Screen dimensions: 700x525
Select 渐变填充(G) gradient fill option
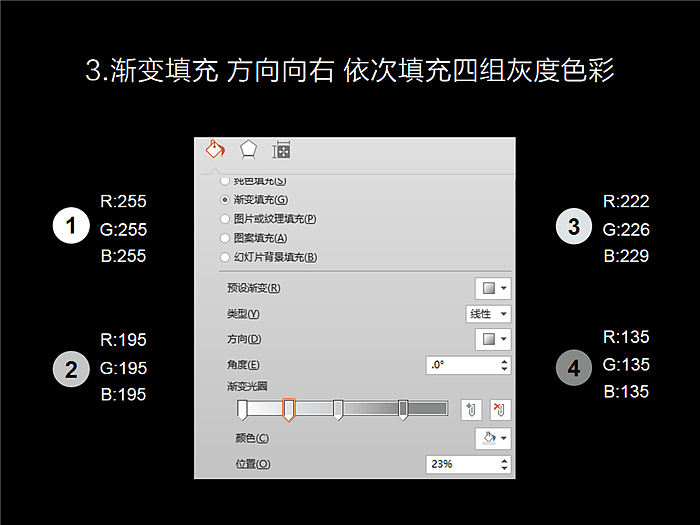[254, 200]
